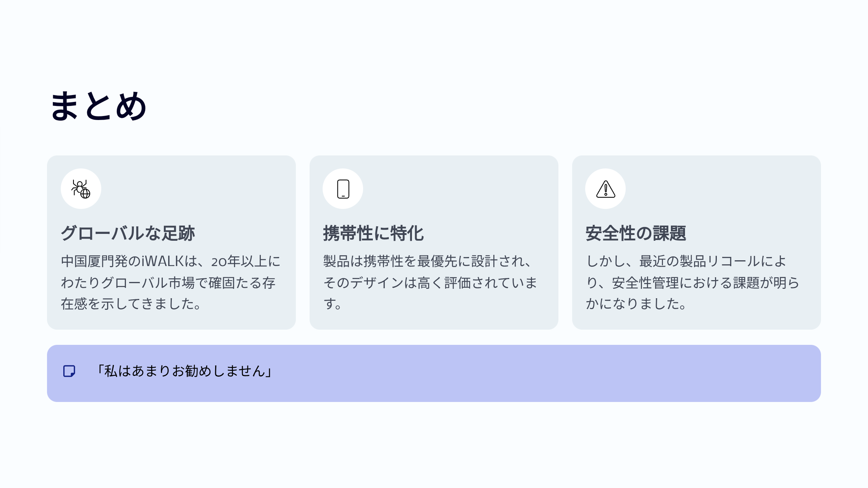The height and width of the screenshot is (488, 868).
Task: Select the グローバルな足跡 heading
Action: click(128, 233)
